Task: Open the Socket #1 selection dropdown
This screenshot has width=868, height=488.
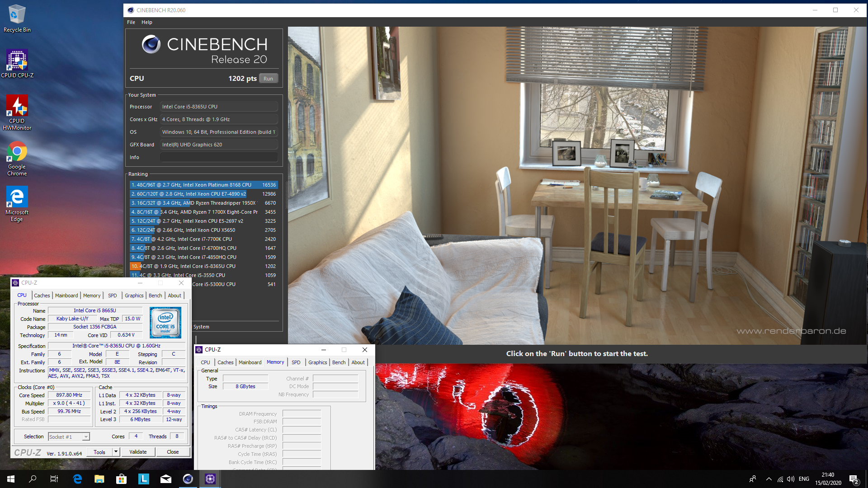Action: tap(69, 437)
